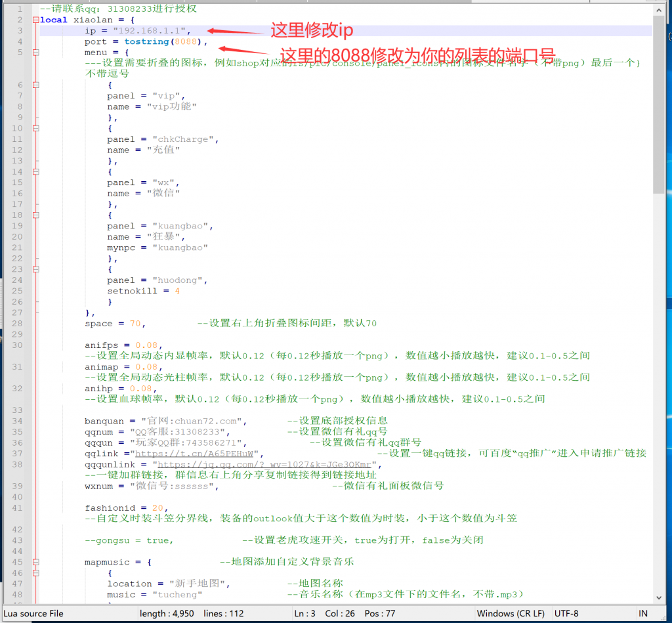Click the 'UTF-8' encoding indicator
The image size is (672, 623).
coord(566,614)
